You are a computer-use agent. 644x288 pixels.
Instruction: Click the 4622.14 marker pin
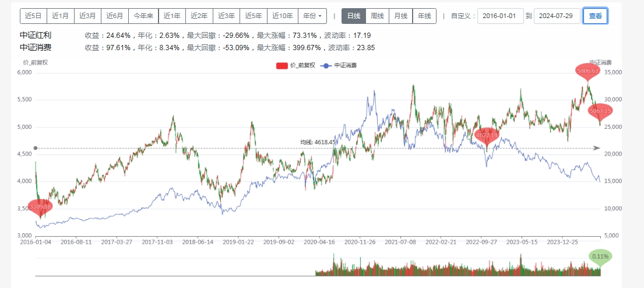(x=487, y=135)
